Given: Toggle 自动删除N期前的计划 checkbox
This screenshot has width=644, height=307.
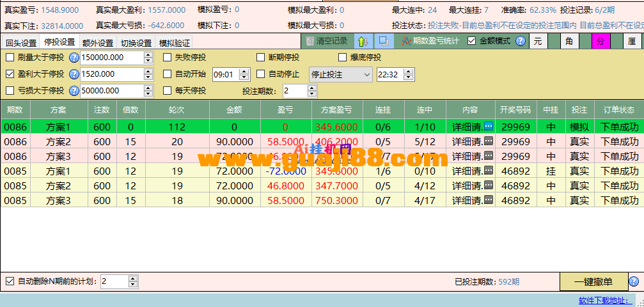Looking at the screenshot, I should [x=10, y=281].
